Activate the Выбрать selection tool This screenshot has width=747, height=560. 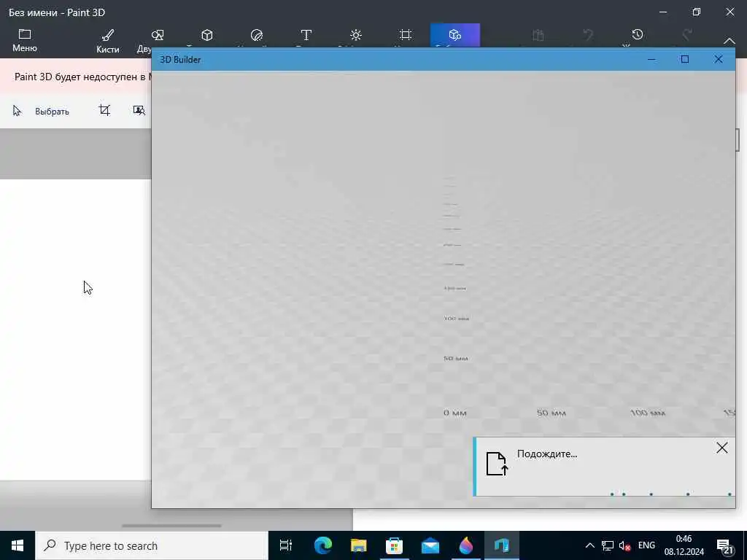[42, 111]
